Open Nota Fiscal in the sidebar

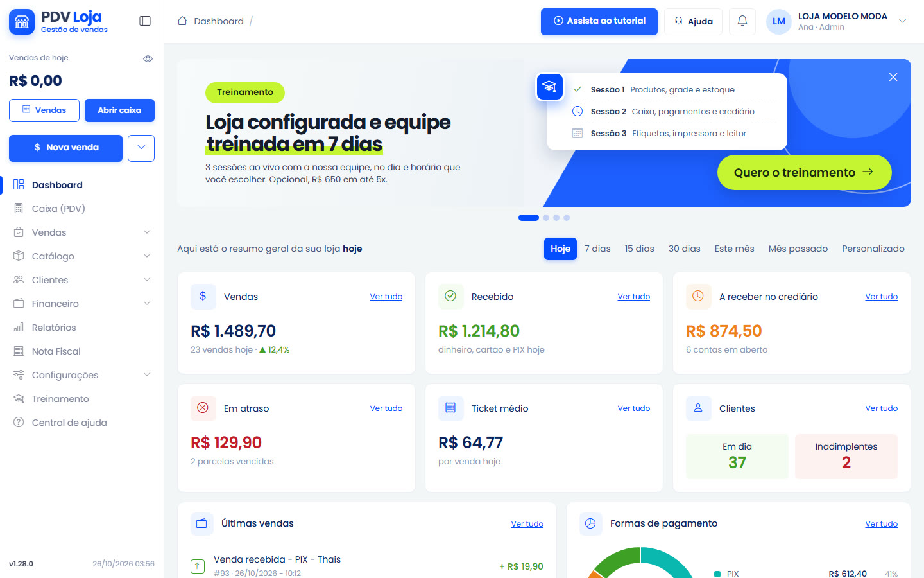pos(82,351)
